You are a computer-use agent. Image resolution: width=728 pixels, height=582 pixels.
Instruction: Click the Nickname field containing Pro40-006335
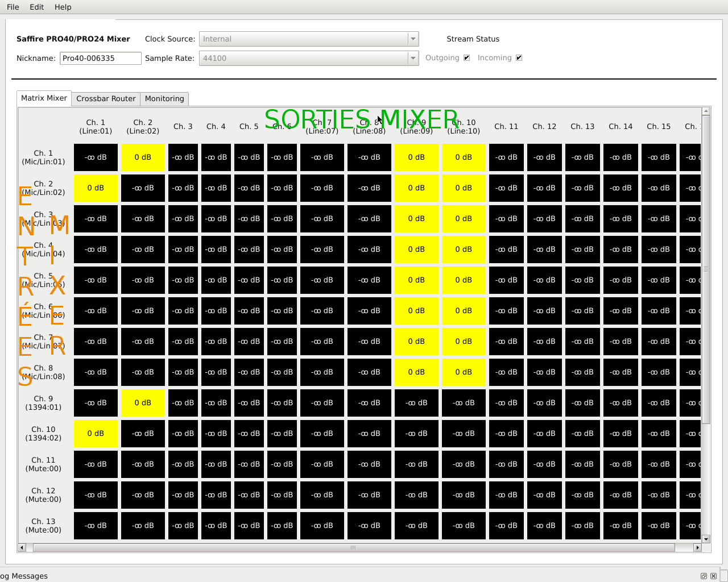[101, 58]
